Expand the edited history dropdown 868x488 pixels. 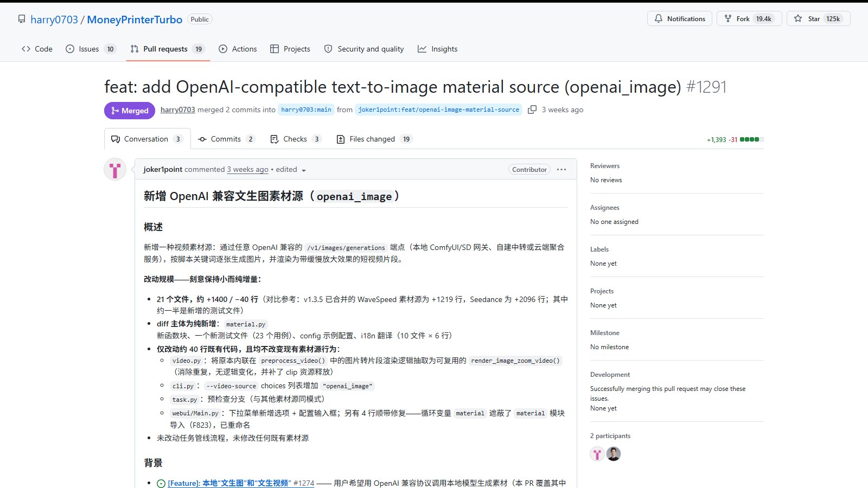291,170
